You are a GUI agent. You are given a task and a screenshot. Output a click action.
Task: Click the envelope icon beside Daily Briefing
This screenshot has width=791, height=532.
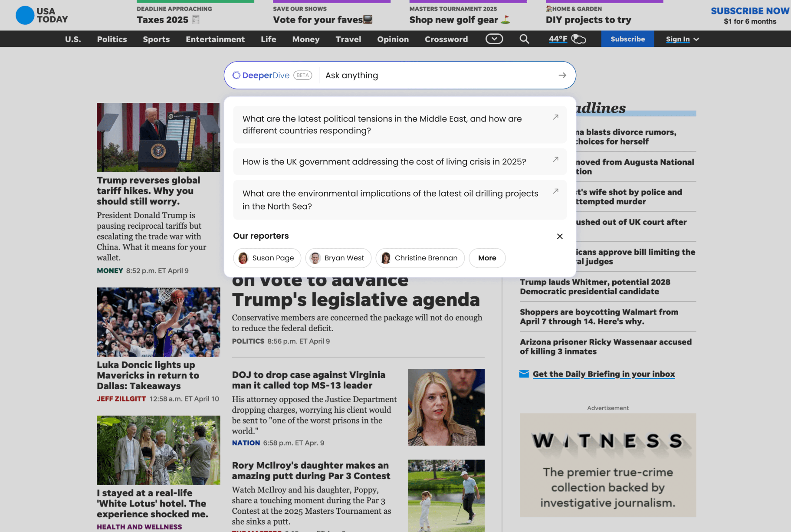pos(524,374)
